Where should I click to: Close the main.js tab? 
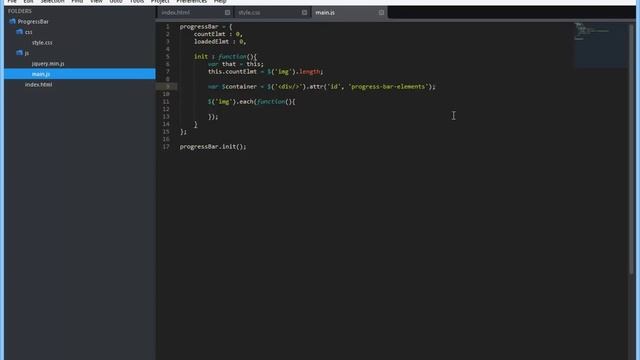click(x=381, y=13)
